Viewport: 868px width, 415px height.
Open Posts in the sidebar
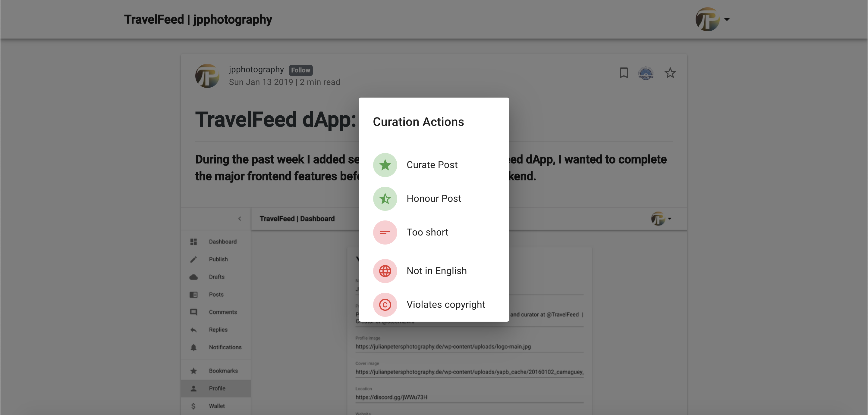point(216,295)
